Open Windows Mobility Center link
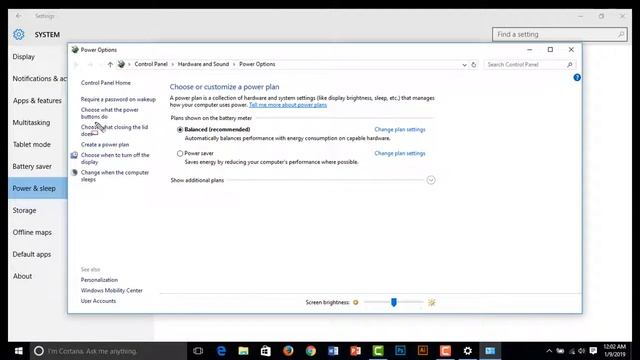Viewport: 640px width, 360px height. pyautogui.click(x=111, y=291)
